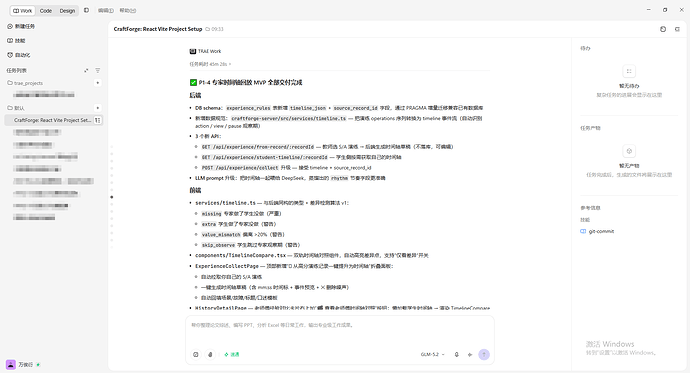Click the 'ExperienceCollectPage' bullet text
The image size is (690, 373).
(x=227, y=266)
